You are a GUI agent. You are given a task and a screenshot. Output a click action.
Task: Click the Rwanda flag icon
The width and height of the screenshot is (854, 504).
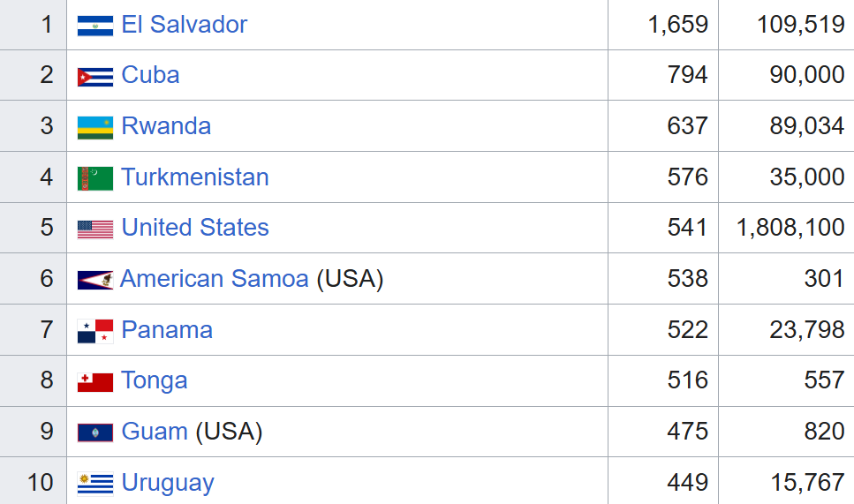(95, 127)
